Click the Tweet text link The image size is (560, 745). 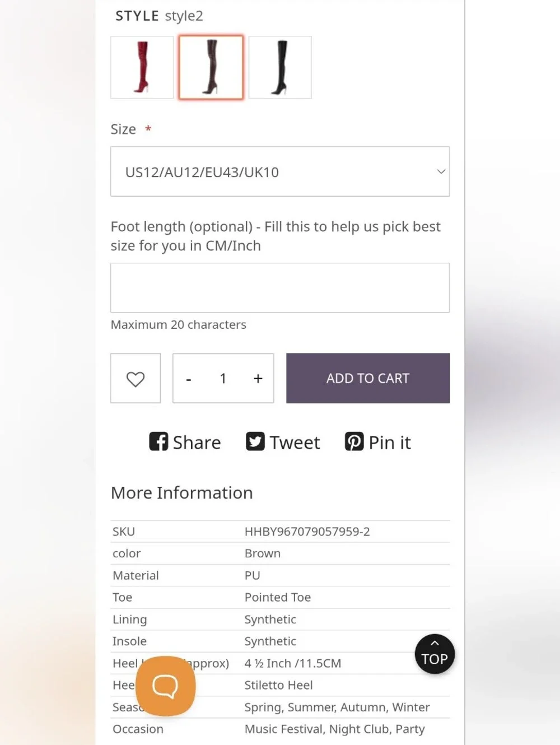tap(295, 443)
